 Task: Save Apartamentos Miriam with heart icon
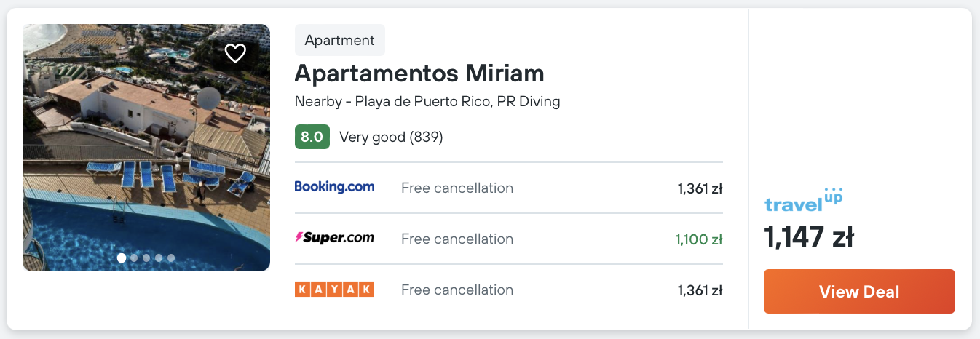(235, 53)
